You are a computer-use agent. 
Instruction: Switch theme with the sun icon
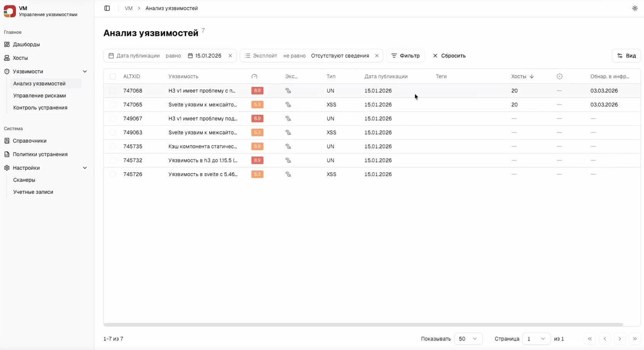(635, 8)
